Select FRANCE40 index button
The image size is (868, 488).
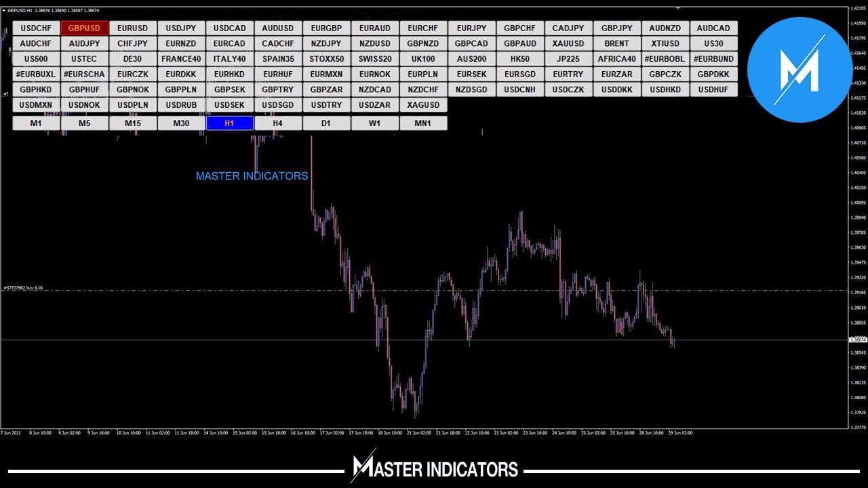tap(181, 59)
